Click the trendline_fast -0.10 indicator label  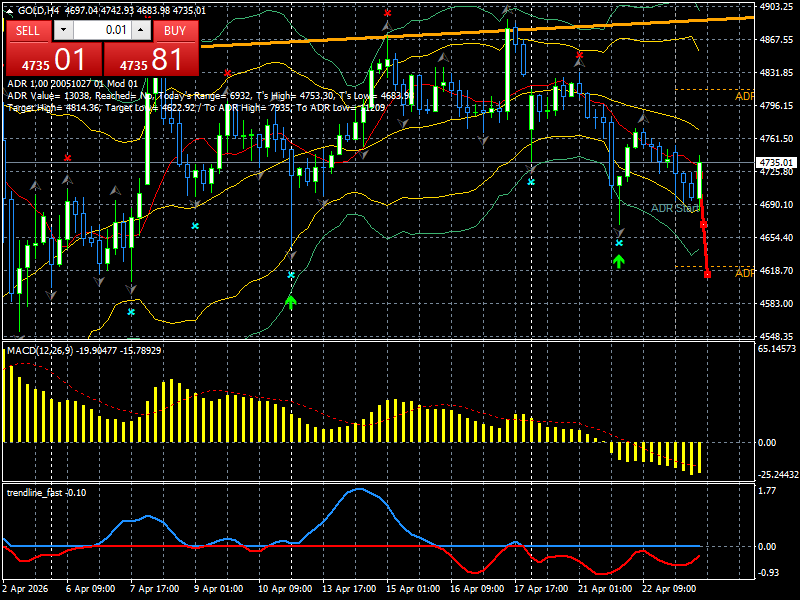point(46,492)
